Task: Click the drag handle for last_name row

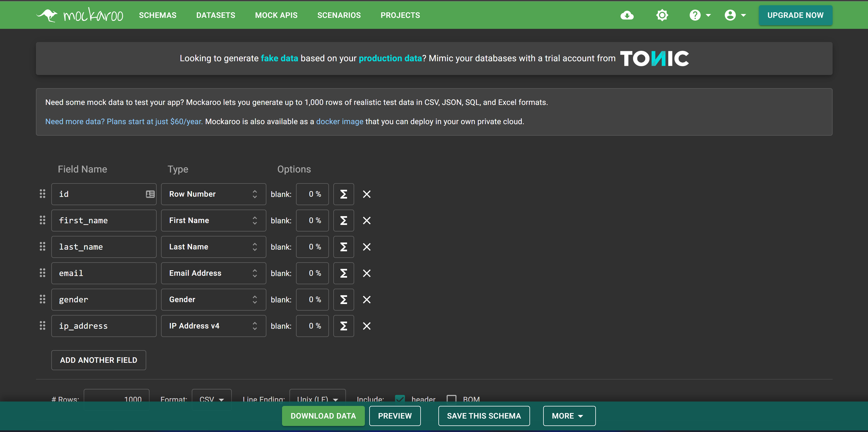Action: coord(43,247)
